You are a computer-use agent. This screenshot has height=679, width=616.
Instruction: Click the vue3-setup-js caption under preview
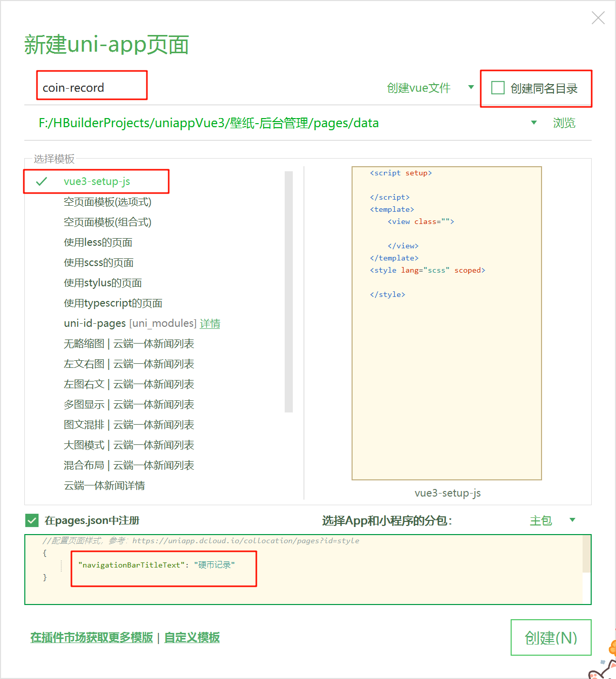(448, 493)
